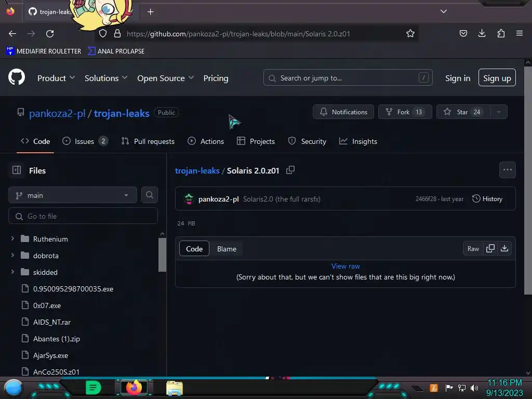The width and height of the screenshot is (532, 399).
Task: Open the Pricing page
Action: 216,78
